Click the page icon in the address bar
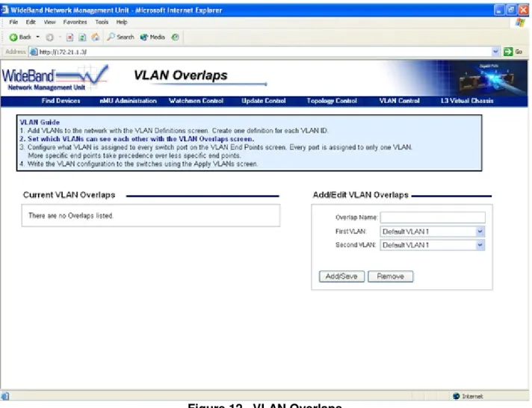532x408 pixels. coord(34,52)
